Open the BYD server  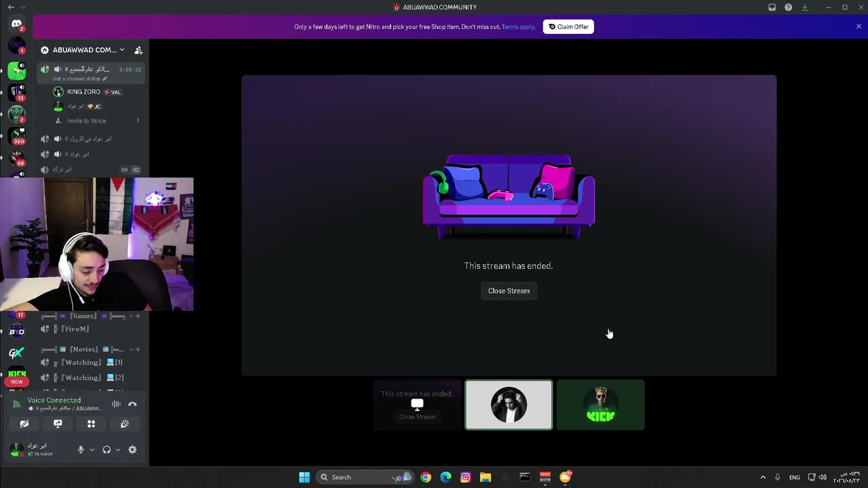16,331
